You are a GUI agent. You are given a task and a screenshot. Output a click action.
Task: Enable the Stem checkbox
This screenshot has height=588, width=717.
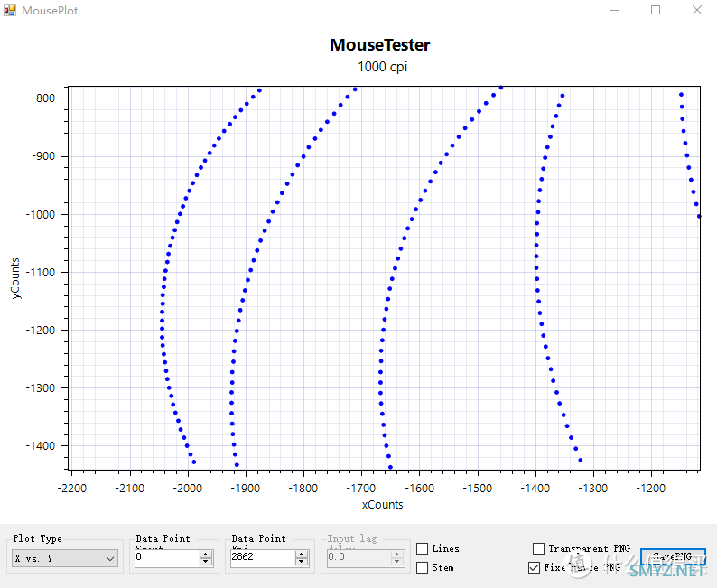[x=423, y=567]
